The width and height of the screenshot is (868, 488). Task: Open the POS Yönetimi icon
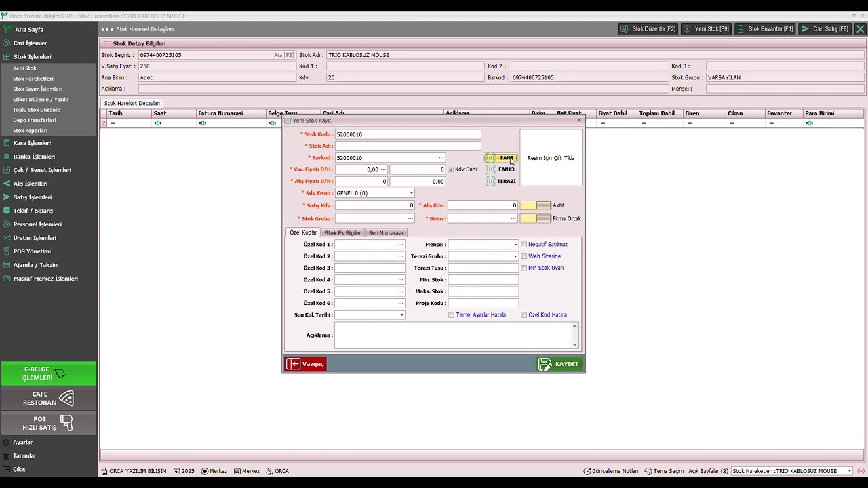tap(7, 251)
